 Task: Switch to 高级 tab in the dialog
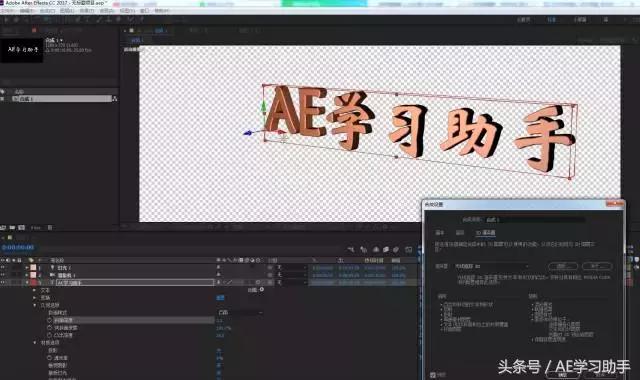[460, 233]
